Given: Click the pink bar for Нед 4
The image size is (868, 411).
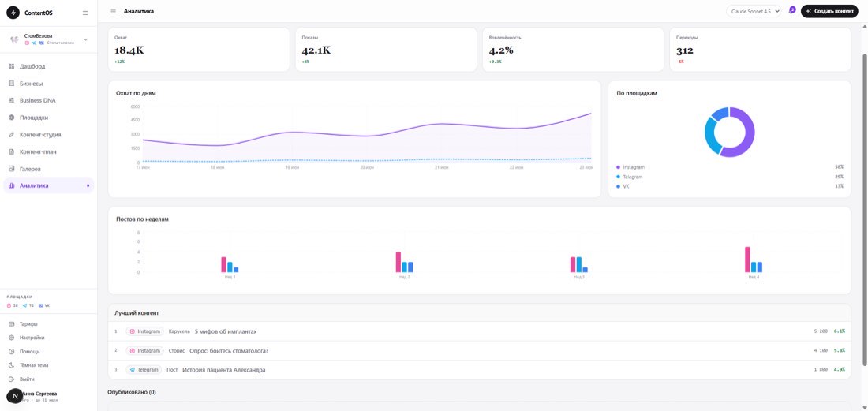Looking at the screenshot, I should [747, 260].
